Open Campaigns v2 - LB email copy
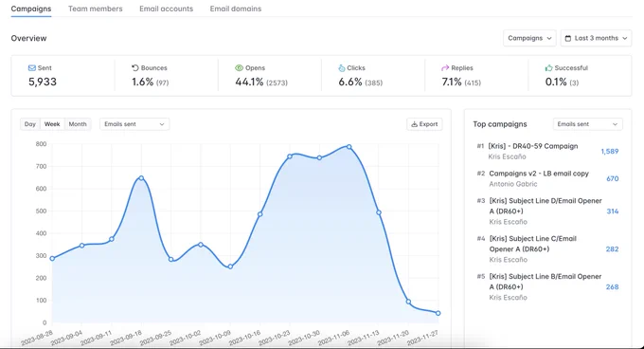Screen dimensions: 644x349 [539, 174]
